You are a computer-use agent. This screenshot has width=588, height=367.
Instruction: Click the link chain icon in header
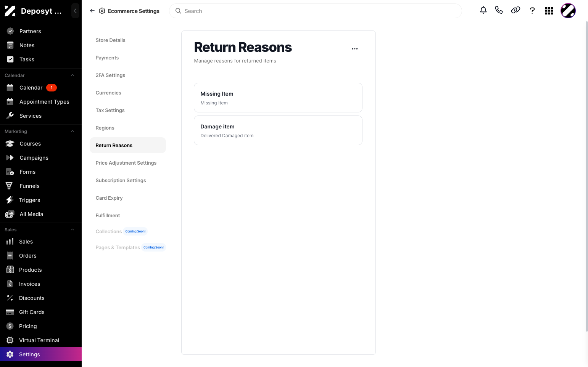[x=516, y=10]
